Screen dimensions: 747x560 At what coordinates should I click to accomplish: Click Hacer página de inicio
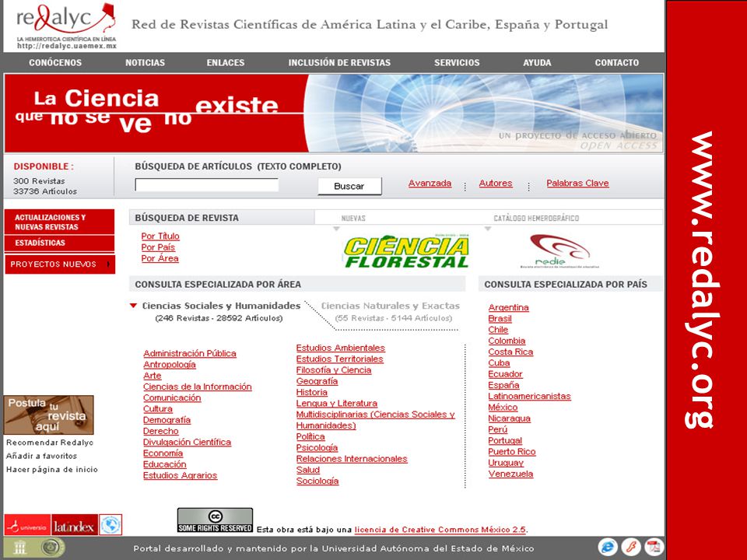coord(52,469)
